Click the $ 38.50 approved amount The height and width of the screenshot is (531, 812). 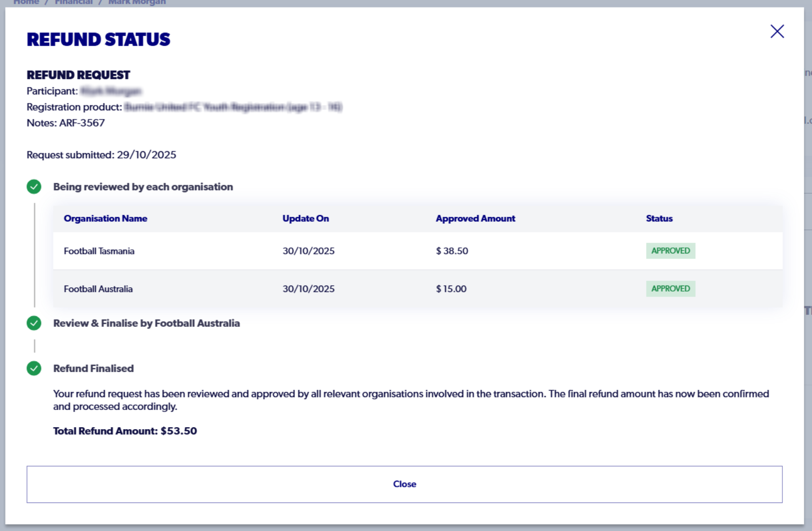tap(452, 251)
